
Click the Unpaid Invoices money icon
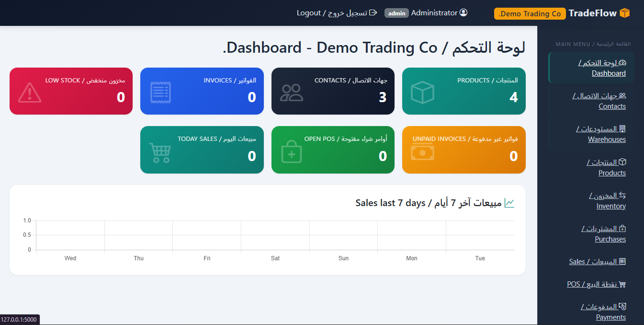point(422,151)
